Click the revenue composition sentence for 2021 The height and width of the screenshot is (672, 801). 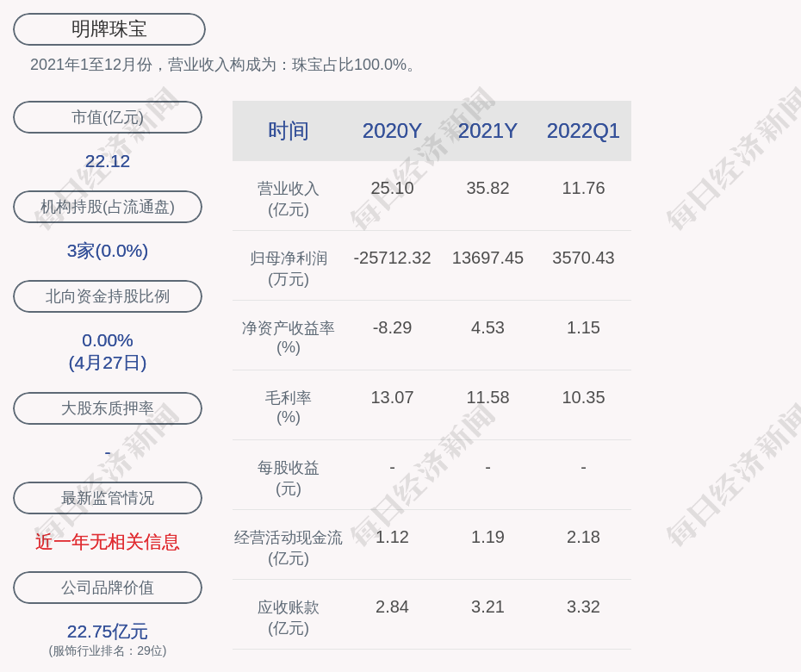[223, 65]
